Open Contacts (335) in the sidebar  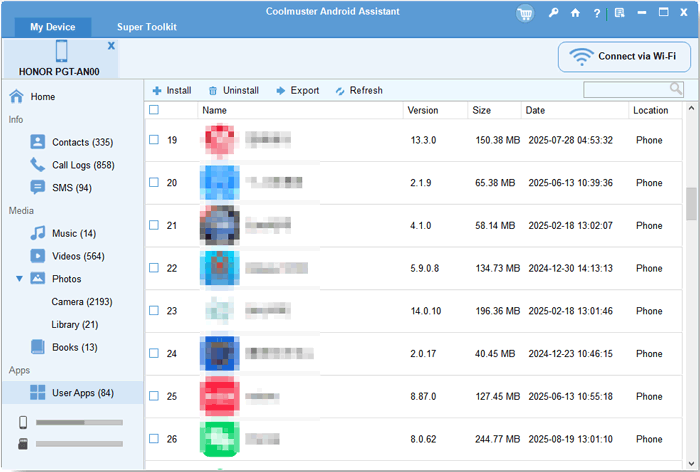(x=82, y=143)
